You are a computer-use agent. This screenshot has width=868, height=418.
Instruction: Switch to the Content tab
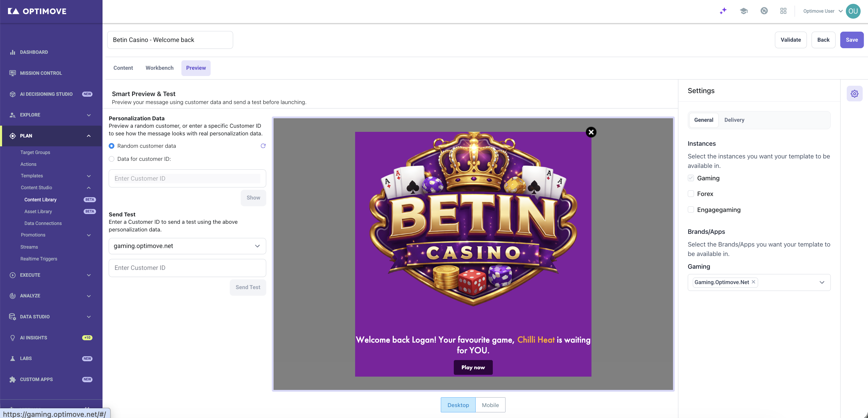pyautogui.click(x=123, y=68)
